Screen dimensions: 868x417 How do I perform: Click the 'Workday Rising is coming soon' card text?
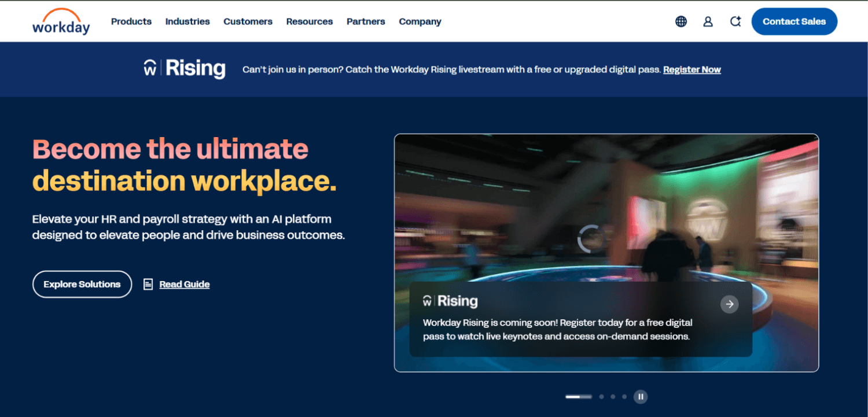(x=557, y=329)
